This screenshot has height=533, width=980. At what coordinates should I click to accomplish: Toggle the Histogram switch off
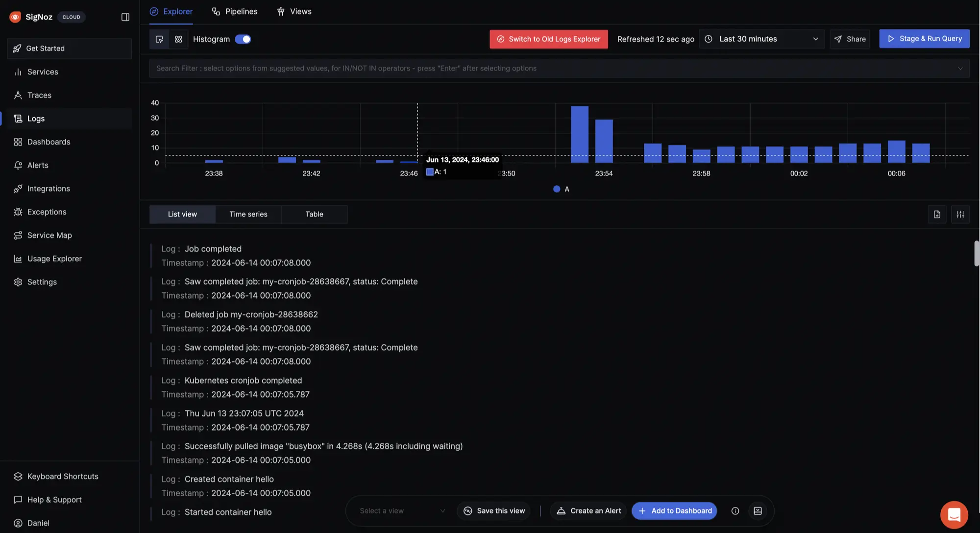tap(243, 39)
